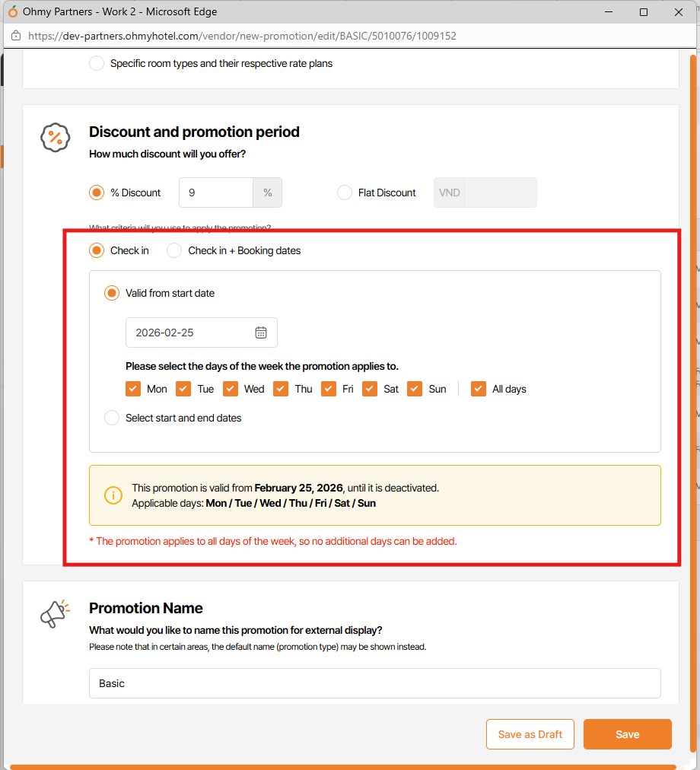Select Specific room types and rate plans radio

coord(97,63)
